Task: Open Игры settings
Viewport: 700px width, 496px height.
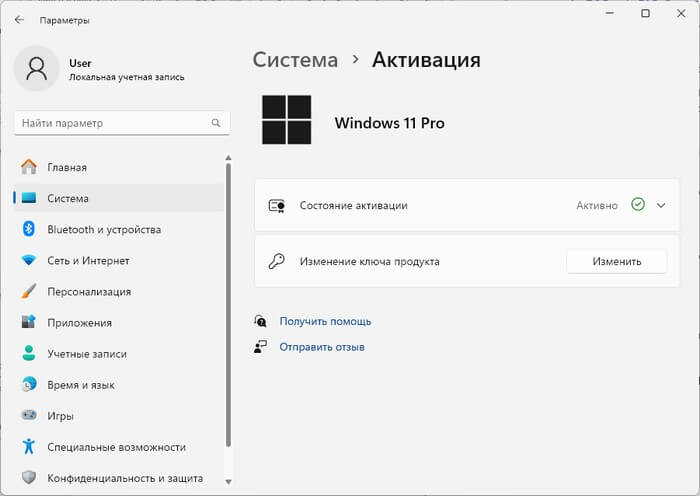Action: pyautogui.click(x=119, y=416)
